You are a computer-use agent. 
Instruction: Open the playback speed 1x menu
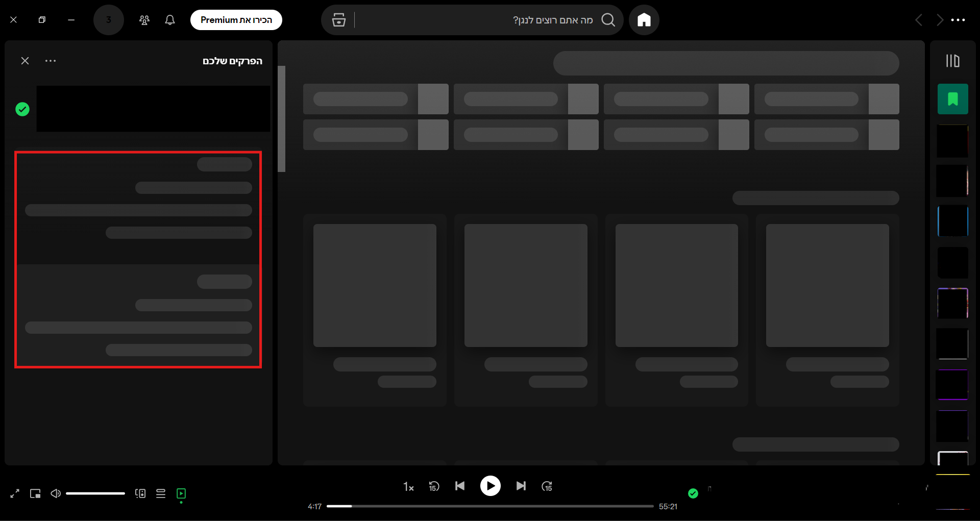tap(408, 486)
